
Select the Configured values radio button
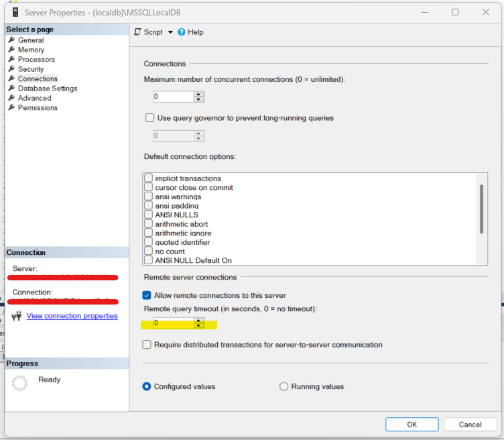pos(147,386)
